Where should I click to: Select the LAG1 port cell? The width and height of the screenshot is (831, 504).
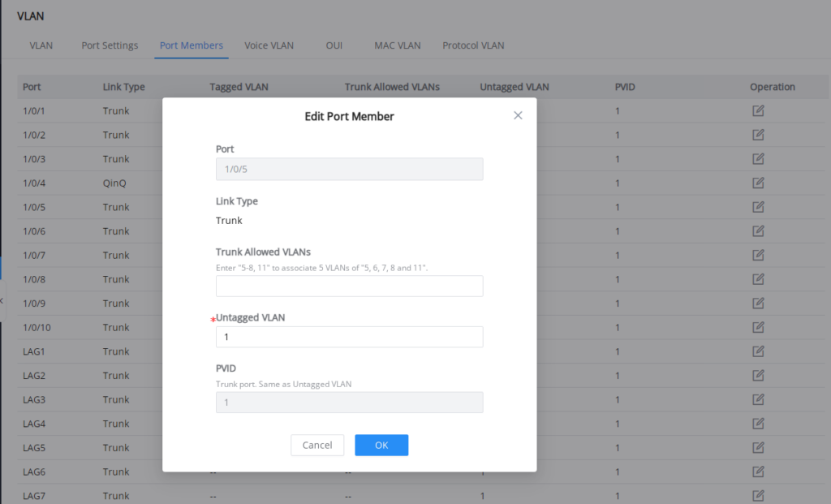pos(34,351)
